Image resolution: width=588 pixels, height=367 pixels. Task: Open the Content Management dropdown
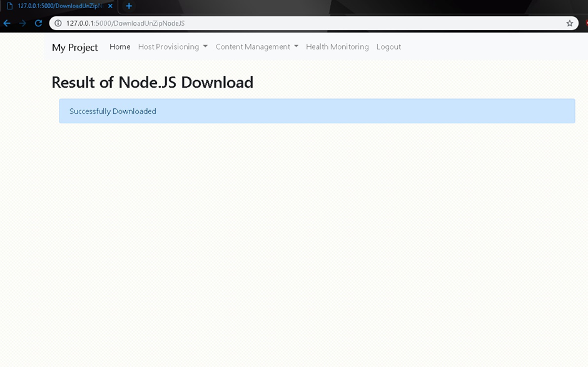coord(253,46)
